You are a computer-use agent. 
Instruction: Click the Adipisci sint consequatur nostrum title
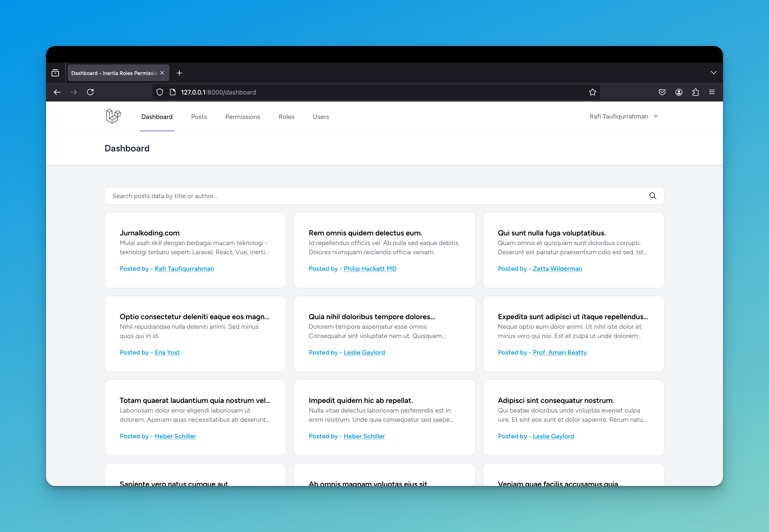[x=556, y=400]
